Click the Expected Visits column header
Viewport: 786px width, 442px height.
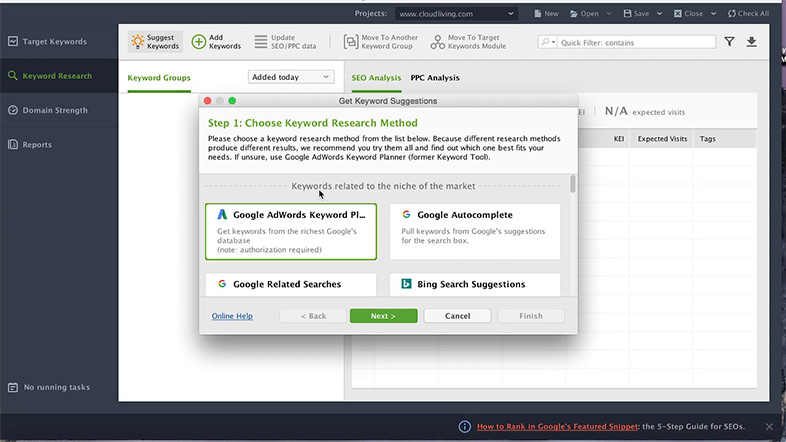pyautogui.click(x=662, y=139)
